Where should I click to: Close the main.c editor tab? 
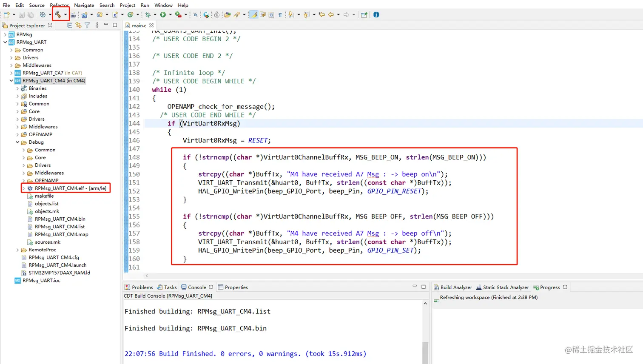151,26
